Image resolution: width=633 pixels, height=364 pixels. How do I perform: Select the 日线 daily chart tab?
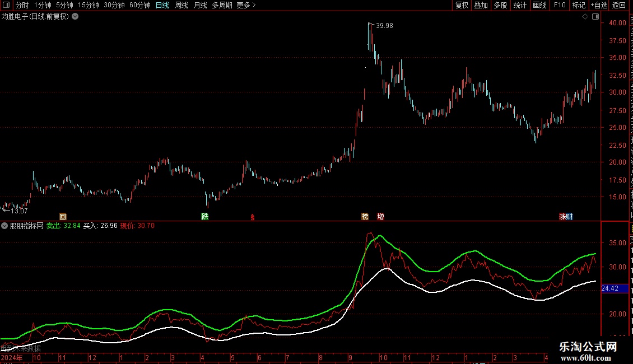tap(162, 5)
